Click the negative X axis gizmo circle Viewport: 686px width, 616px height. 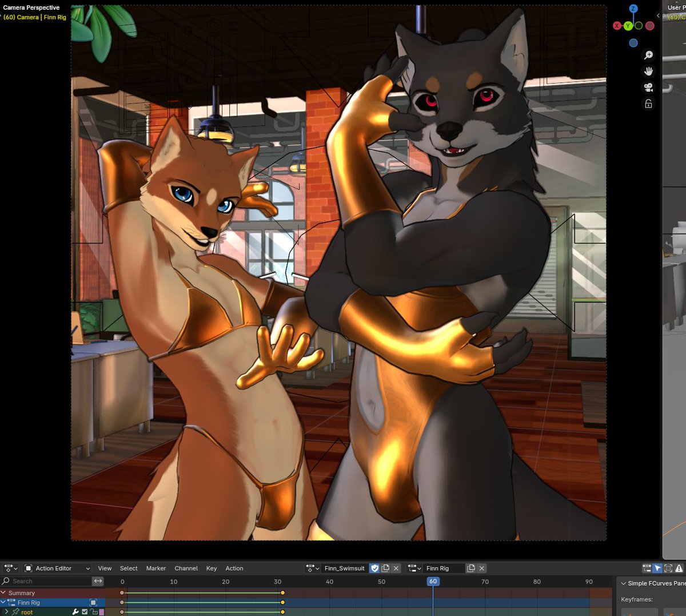coord(649,26)
